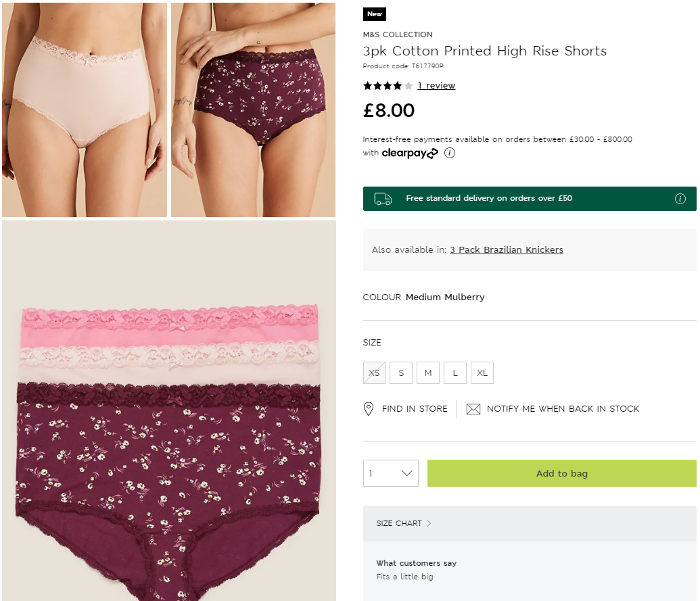The image size is (700, 601).
Task: Choose size M option
Action: 428,372
